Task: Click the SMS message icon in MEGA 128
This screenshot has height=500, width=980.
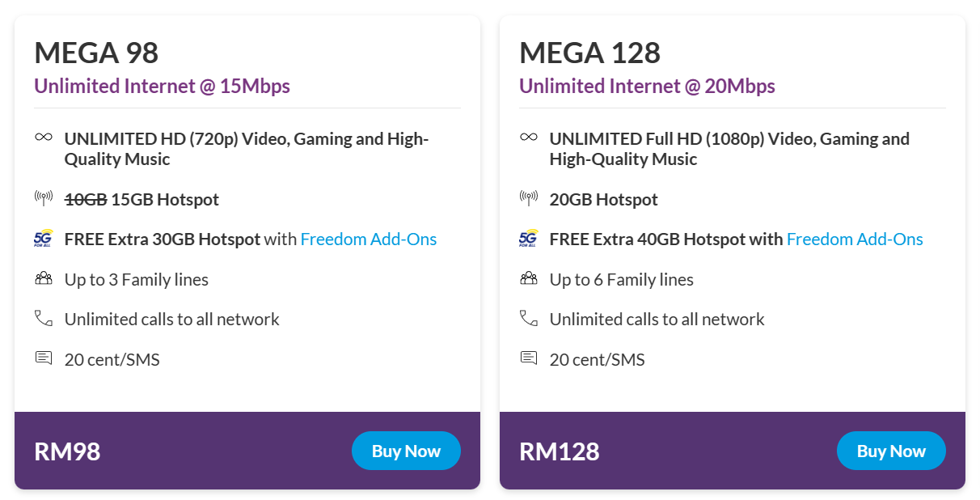Action: click(x=529, y=358)
